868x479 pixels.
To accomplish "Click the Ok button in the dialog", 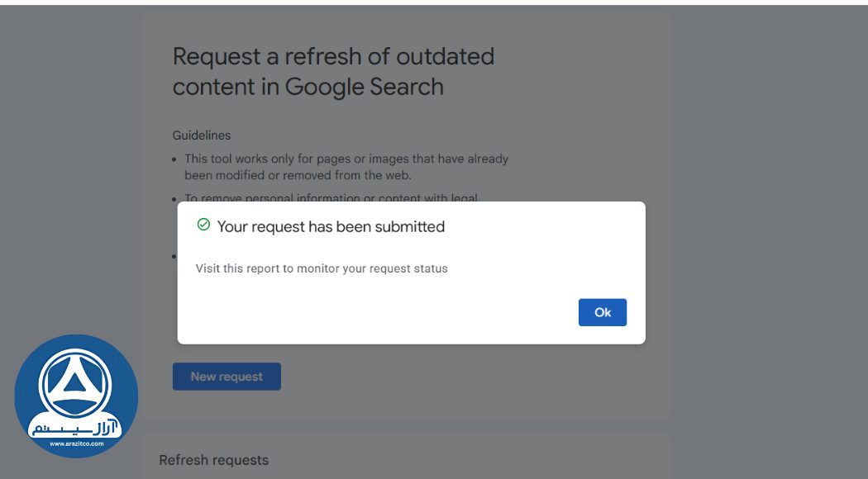I will point(602,312).
